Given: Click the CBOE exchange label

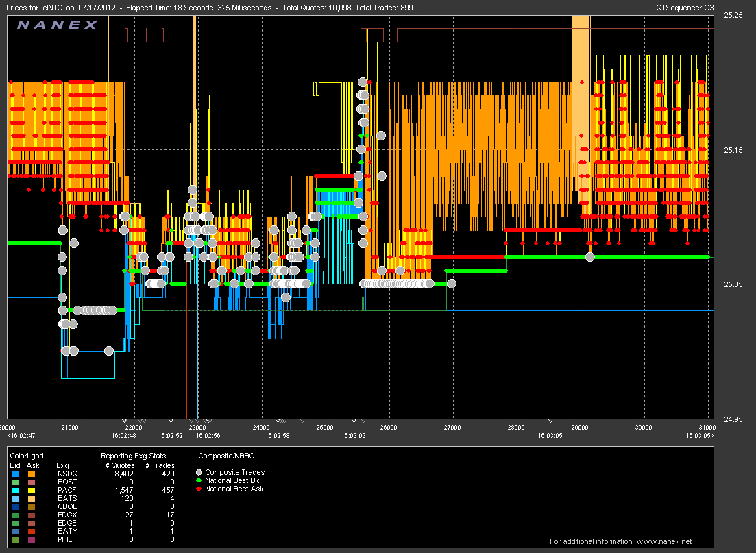Looking at the screenshot, I should click(67, 506).
